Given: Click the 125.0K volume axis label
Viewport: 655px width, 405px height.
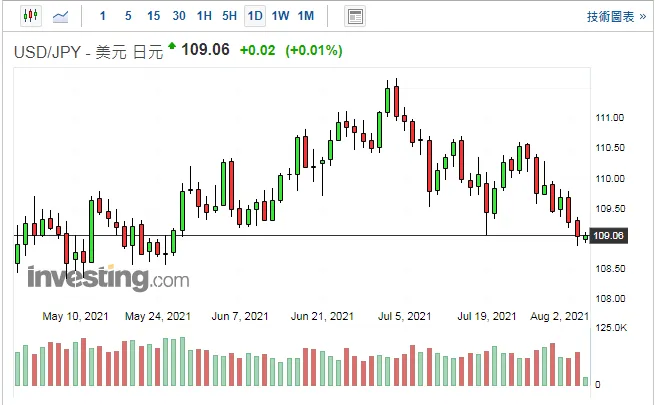Looking at the screenshot, I should 611,328.
